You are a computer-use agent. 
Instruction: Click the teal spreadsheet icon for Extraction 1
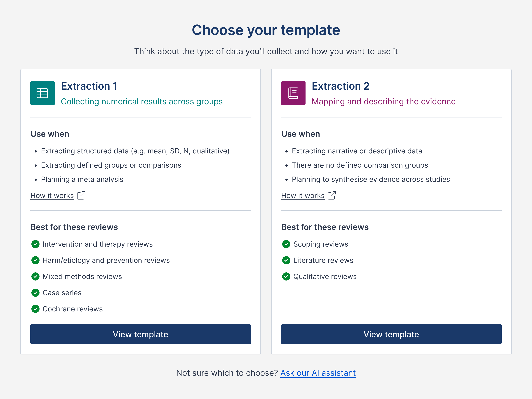42,93
